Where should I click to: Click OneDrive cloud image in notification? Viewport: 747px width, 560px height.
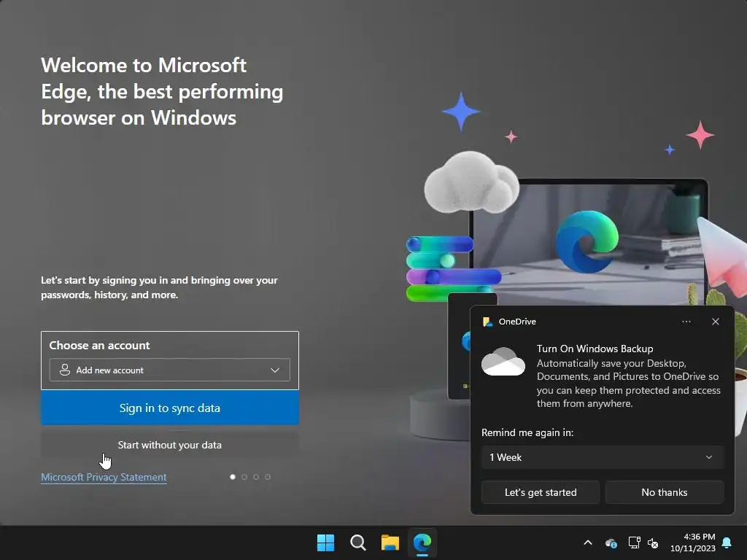[503, 362]
